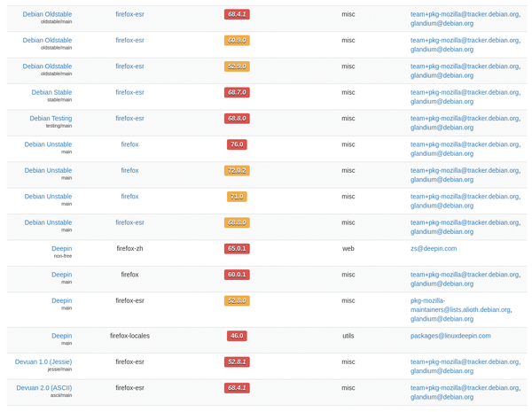
Task: Open the pkg-mozilla-maintainers@lists.alioth.debian.org link
Action: pos(461,305)
